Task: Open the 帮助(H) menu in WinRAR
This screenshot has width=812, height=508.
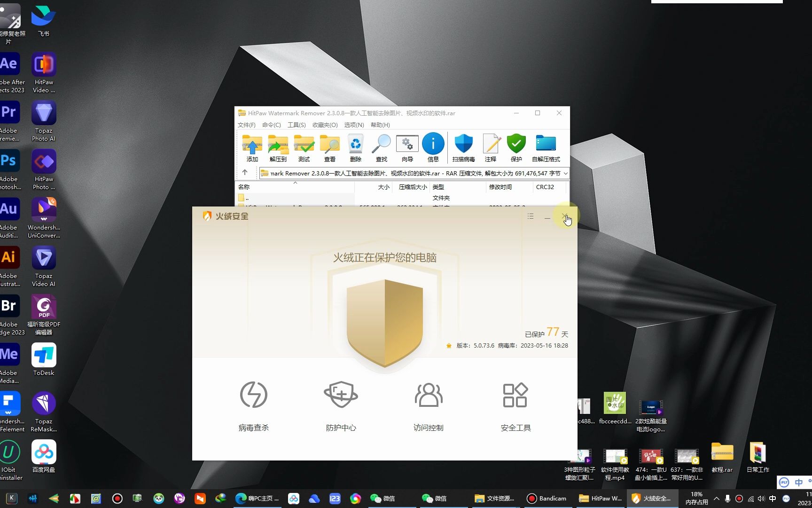Action: coord(380,125)
